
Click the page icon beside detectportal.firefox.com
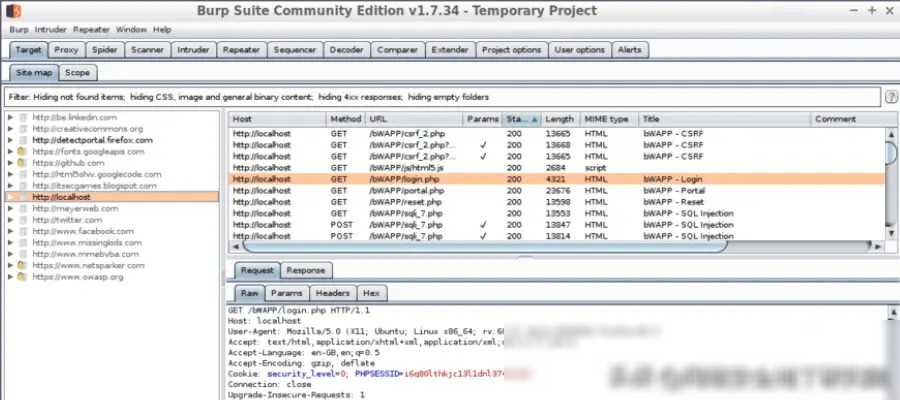23,140
